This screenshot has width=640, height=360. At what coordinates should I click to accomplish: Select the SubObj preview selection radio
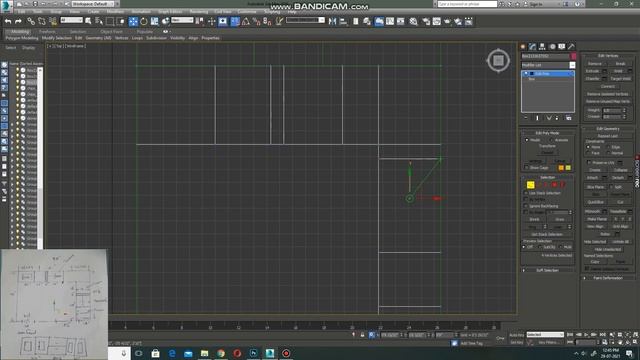point(540,247)
